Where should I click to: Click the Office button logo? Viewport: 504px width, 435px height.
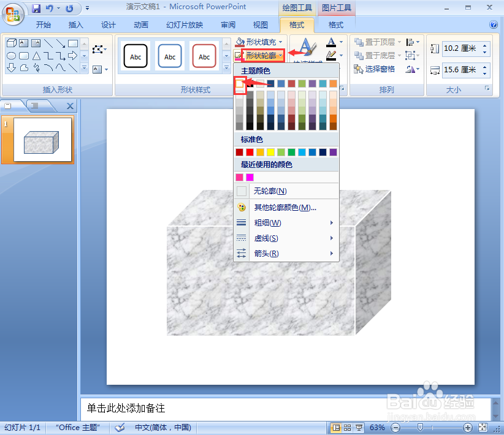coord(13,13)
